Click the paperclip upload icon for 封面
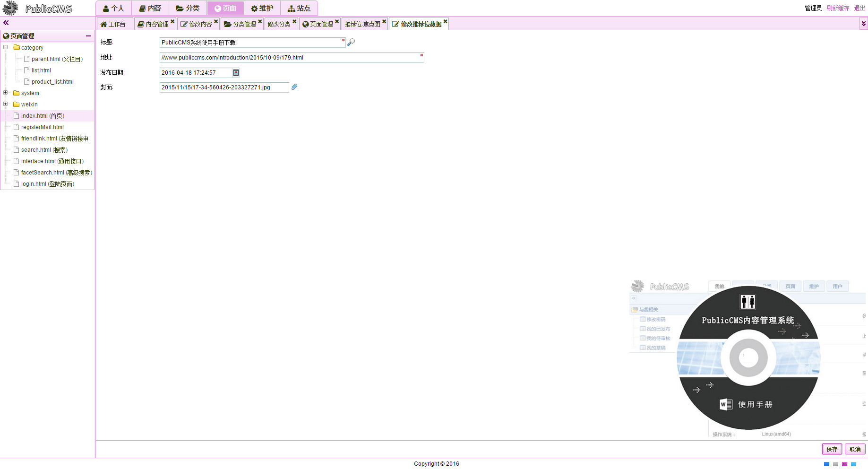Screen dimensions: 868x470 tap(294, 87)
